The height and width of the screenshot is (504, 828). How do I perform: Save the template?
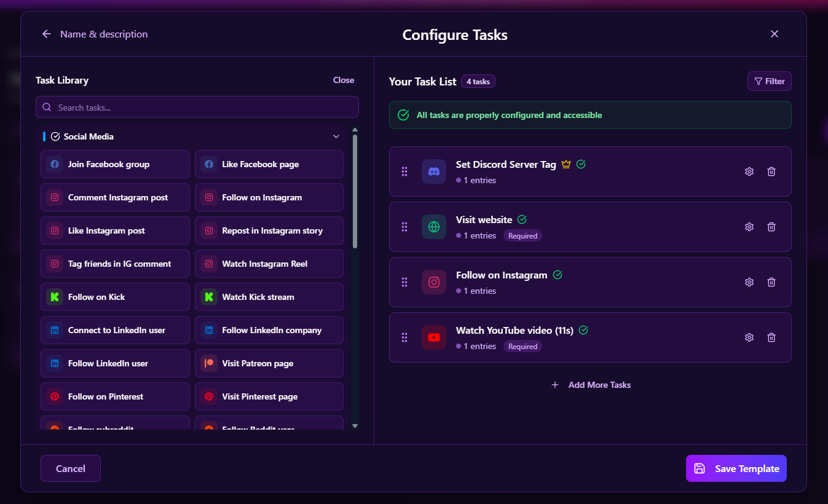click(736, 468)
